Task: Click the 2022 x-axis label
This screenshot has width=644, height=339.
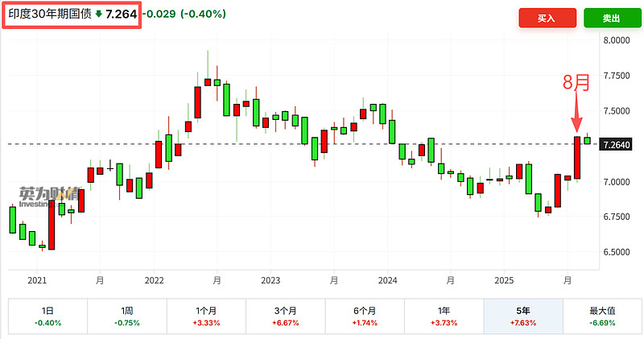Action: 154,281
